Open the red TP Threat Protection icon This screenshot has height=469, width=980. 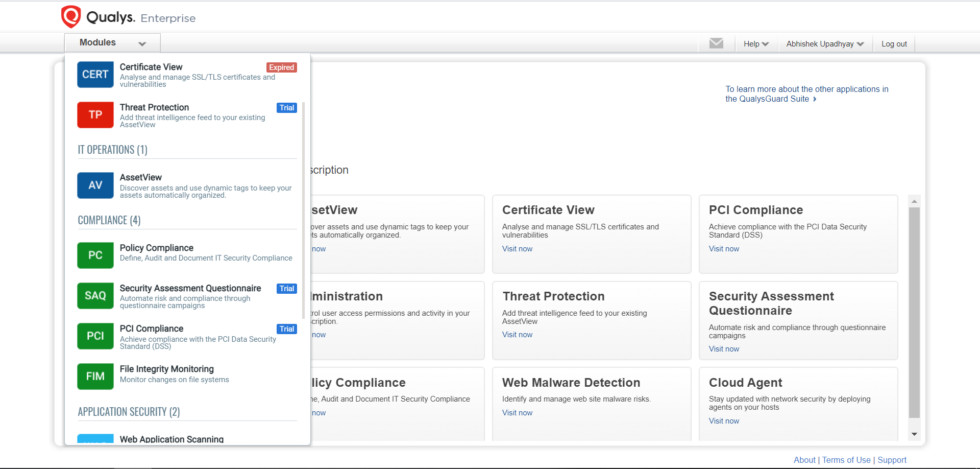(x=95, y=115)
